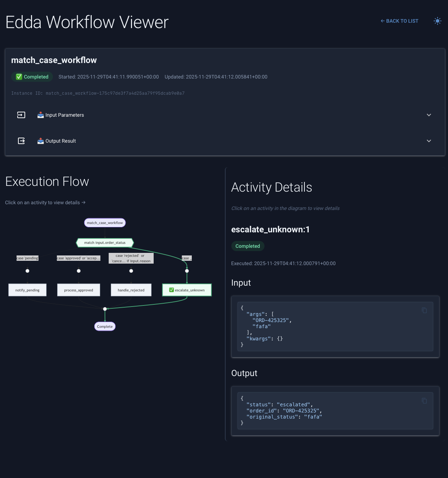The width and height of the screenshot is (448, 478).
Task: Click the inbox tray icon beside Input Parameters
Action: (40, 115)
